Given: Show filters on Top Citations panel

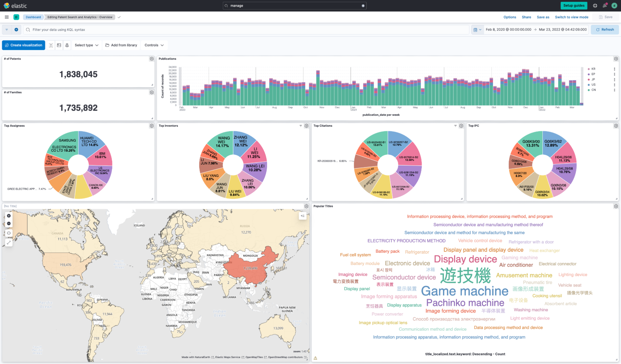Looking at the screenshot, I should (455, 126).
